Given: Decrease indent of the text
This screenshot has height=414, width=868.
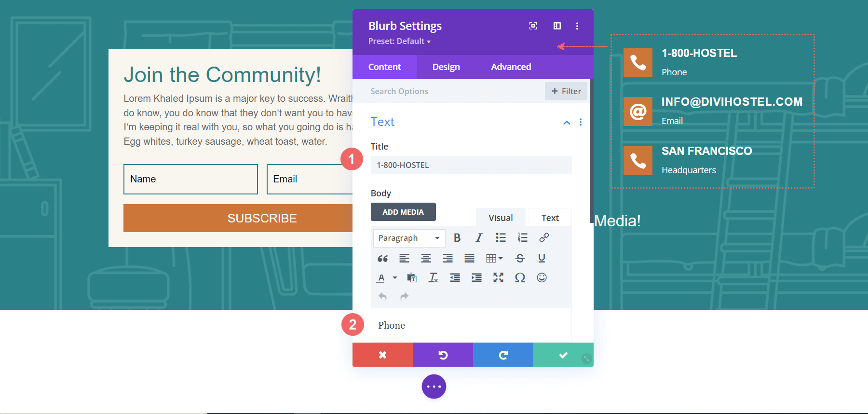Looking at the screenshot, I should [x=455, y=278].
